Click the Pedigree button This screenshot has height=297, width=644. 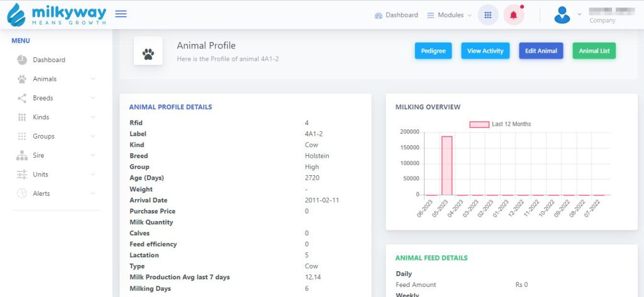point(433,51)
